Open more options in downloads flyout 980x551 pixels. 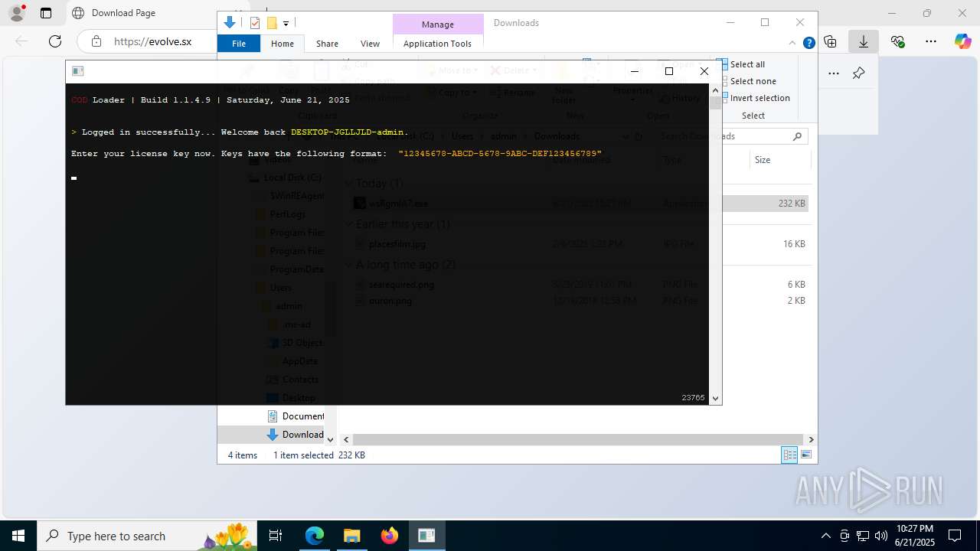(x=834, y=73)
